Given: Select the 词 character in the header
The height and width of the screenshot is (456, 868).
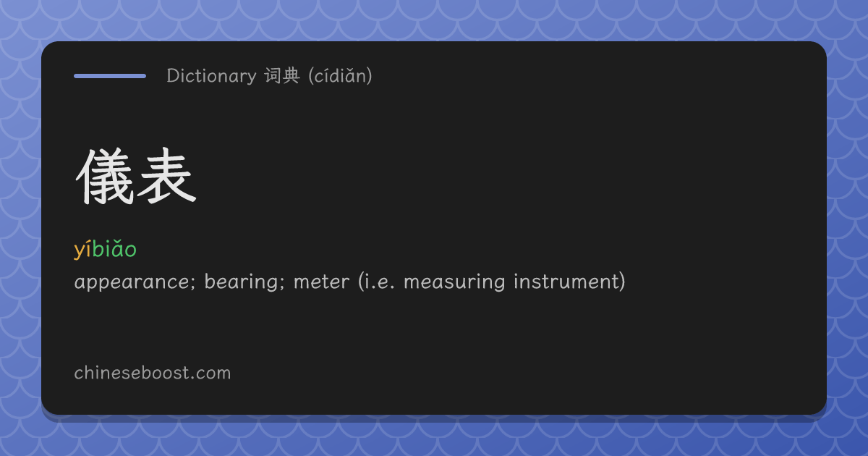Looking at the screenshot, I should pyautogui.click(x=273, y=75).
